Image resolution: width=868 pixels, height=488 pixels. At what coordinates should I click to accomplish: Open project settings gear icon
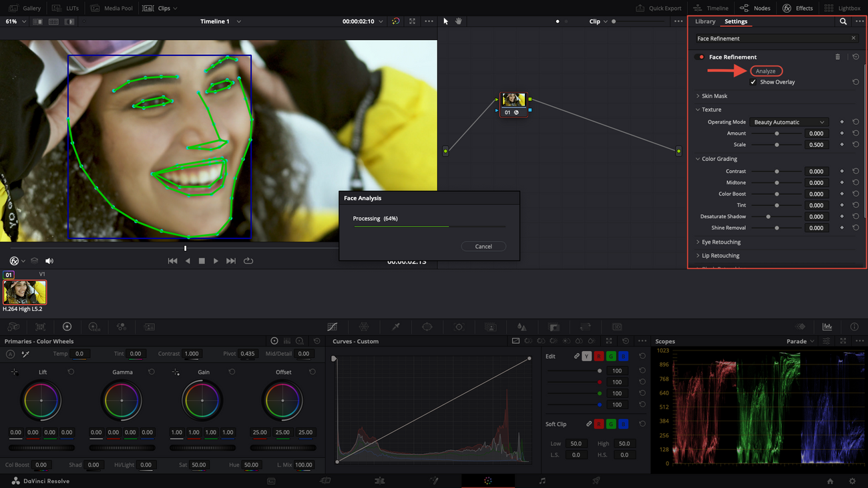(852, 481)
